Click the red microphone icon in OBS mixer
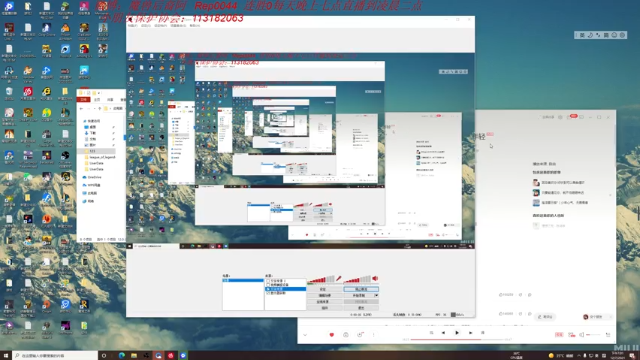 338,278
